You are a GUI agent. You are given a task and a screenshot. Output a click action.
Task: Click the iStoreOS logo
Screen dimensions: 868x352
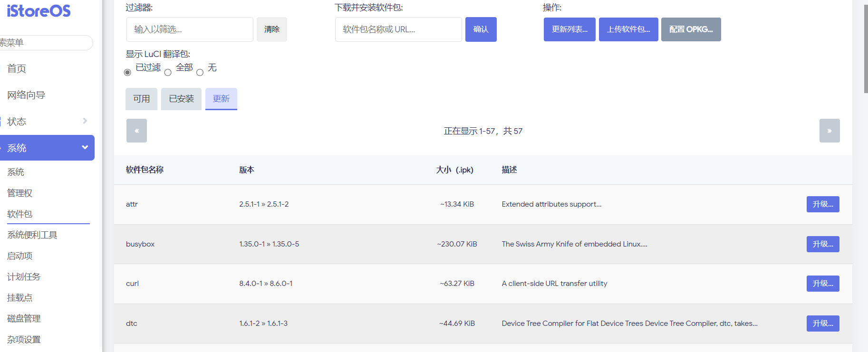(x=39, y=10)
